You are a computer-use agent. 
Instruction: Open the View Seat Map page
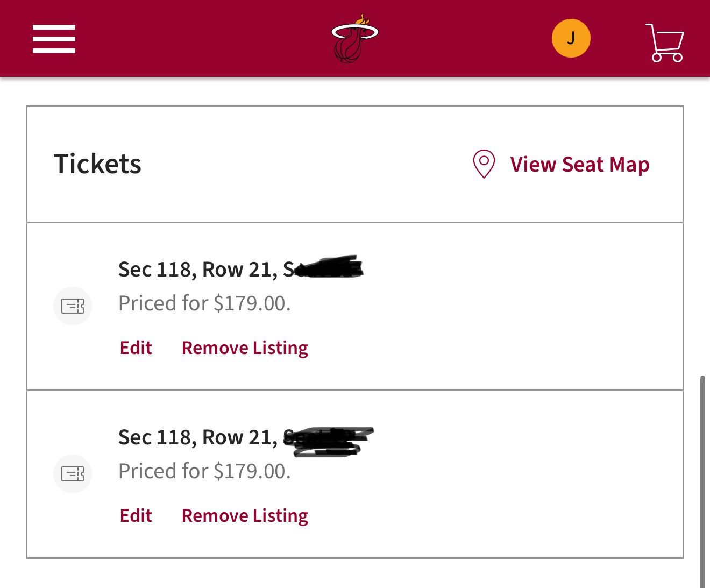point(579,165)
